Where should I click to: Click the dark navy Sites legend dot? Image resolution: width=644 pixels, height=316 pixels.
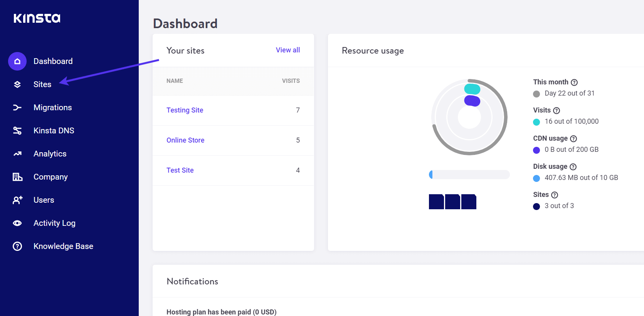pos(536,207)
